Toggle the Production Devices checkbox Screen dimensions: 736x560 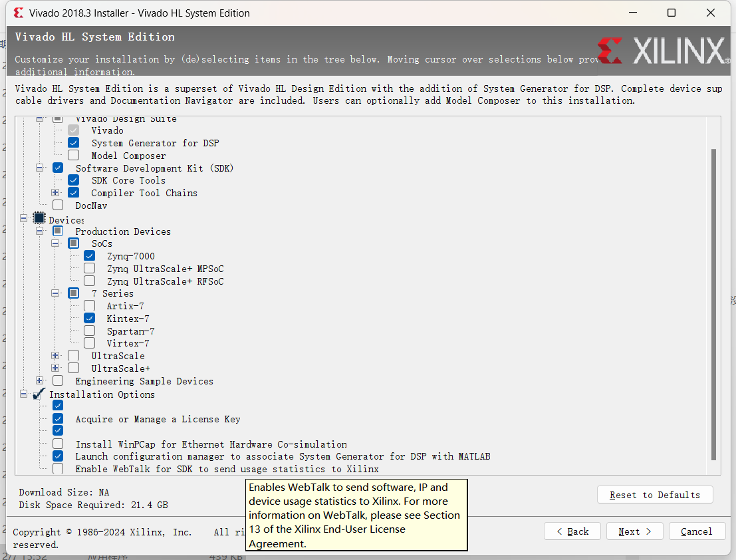(x=58, y=231)
